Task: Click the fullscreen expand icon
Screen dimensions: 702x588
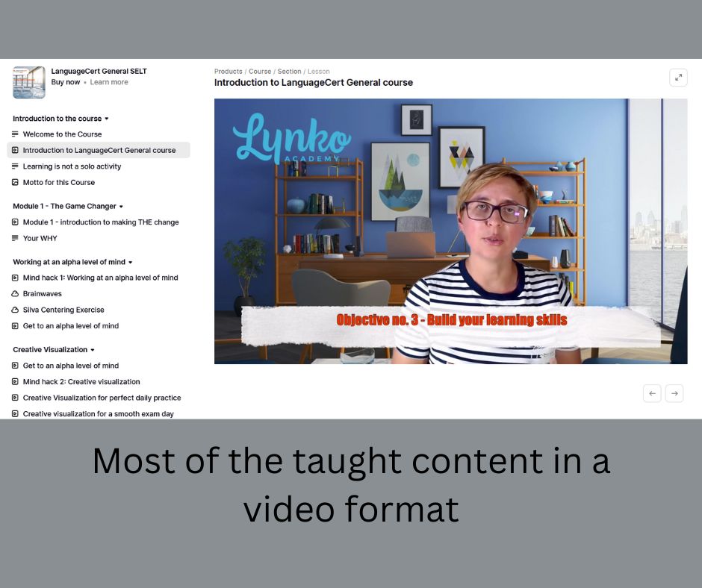Action: [677, 78]
